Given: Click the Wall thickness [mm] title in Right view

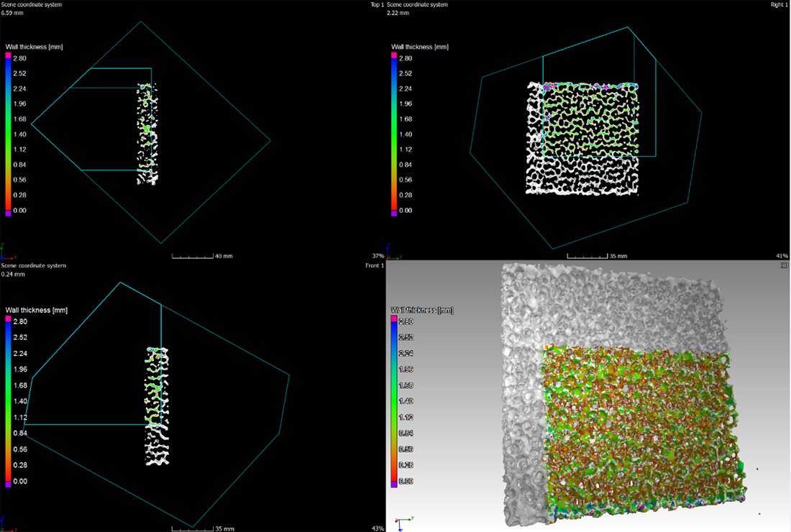Looking at the screenshot, I should [x=420, y=47].
